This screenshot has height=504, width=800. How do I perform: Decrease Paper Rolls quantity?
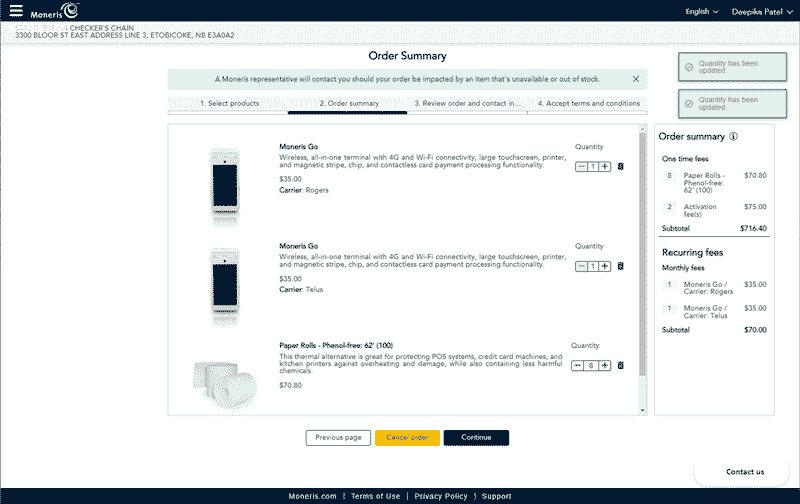pyautogui.click(x=577, y=366)
